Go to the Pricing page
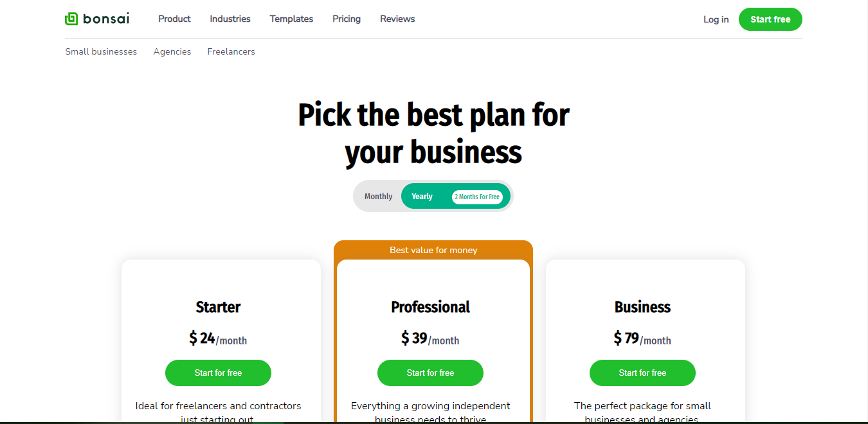The height and width of the screenshot is (424, 868). [347, 19]
